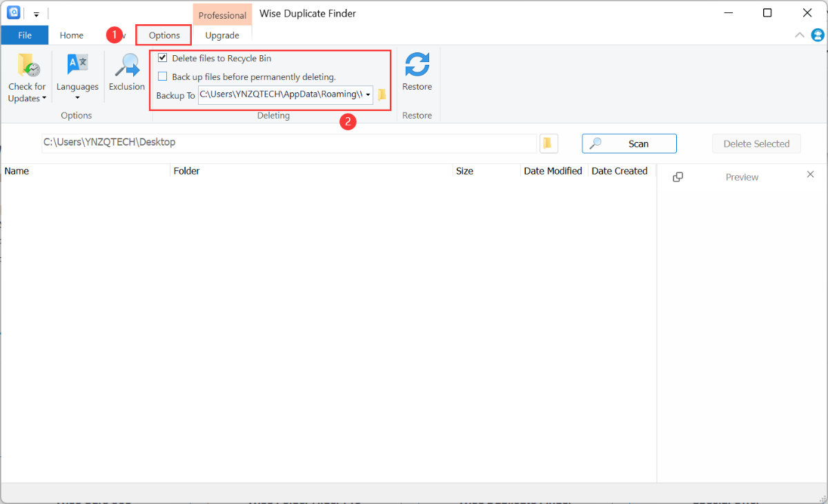Open the Upgrade tab
The height and width of the screenshot is (504, 828).
[x=222, y=35]
